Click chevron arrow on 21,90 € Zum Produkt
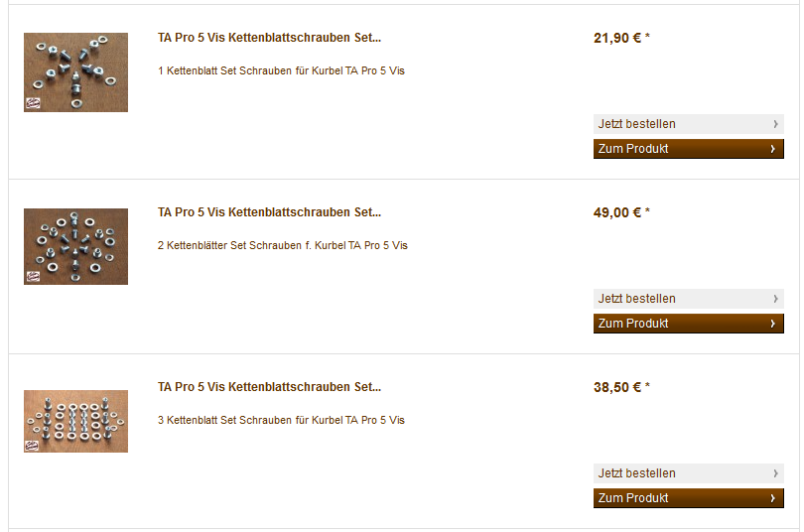Viewport: 804px width, 532px height. click(772, 149)
